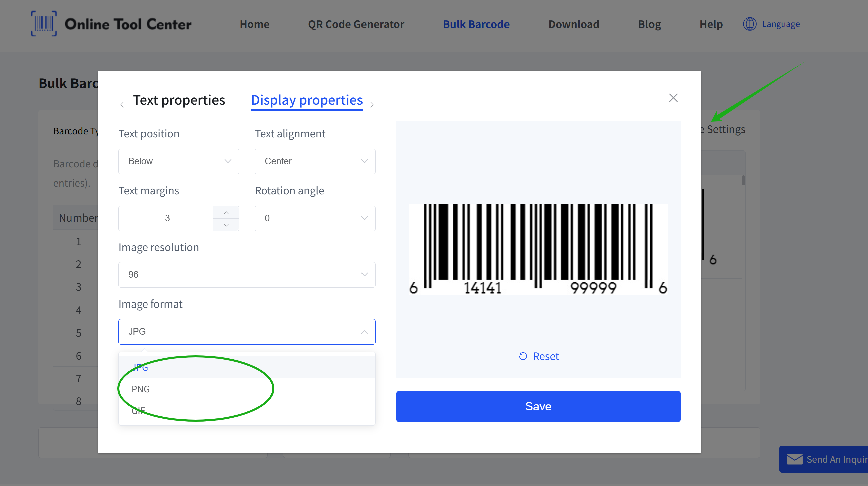The height and width of the screenshot is (486, 868).
Task: Click the right chevron beside Display properties
Action: pos(372,105)
